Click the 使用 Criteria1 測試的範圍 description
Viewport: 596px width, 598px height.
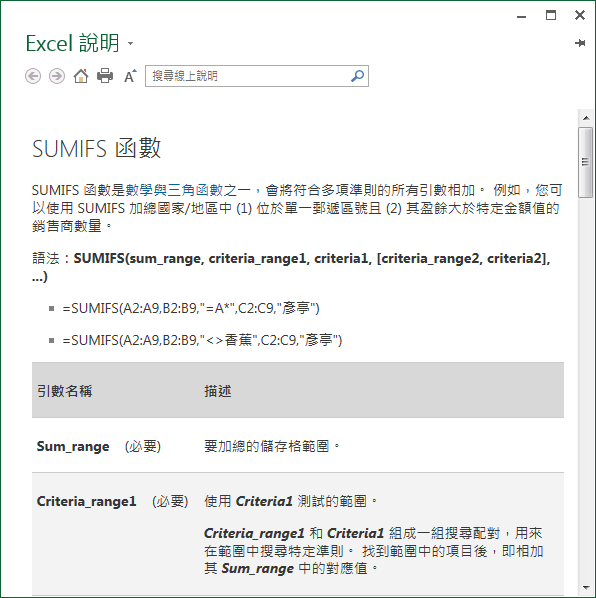(x=291, y=501)
